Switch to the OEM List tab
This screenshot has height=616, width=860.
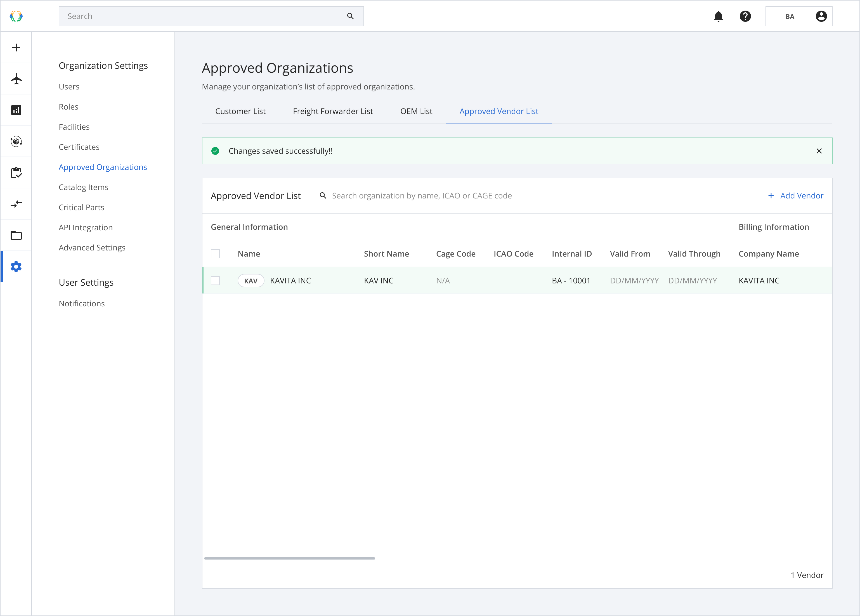click(x=416, y=112)
